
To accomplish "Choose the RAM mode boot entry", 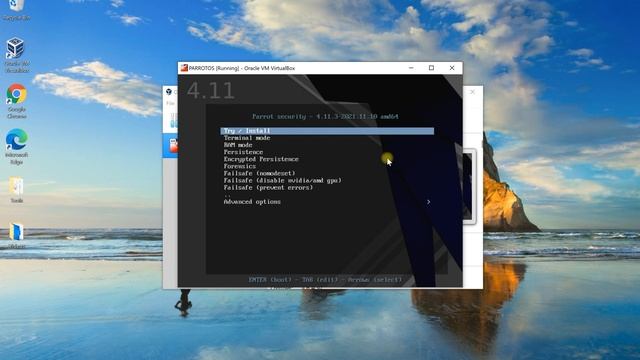I will 238,145.
